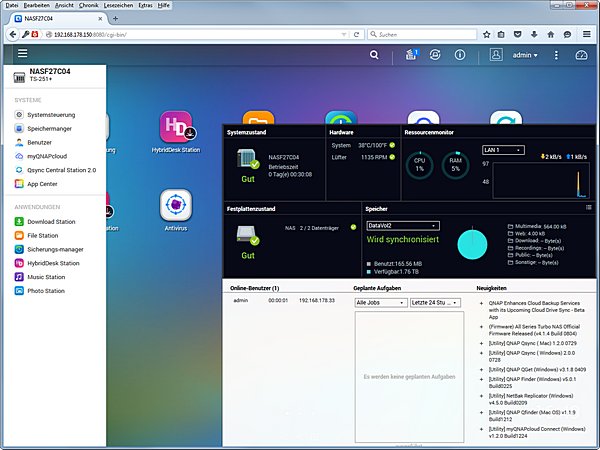Open the Letzte 24 Stu time dropdown
This screenshot has width=600, height=450.
click(435, 303)
